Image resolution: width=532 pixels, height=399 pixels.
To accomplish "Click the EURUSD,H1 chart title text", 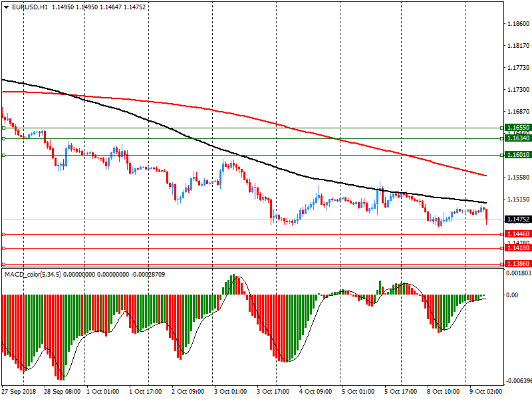I will click(x=30, y=7).
